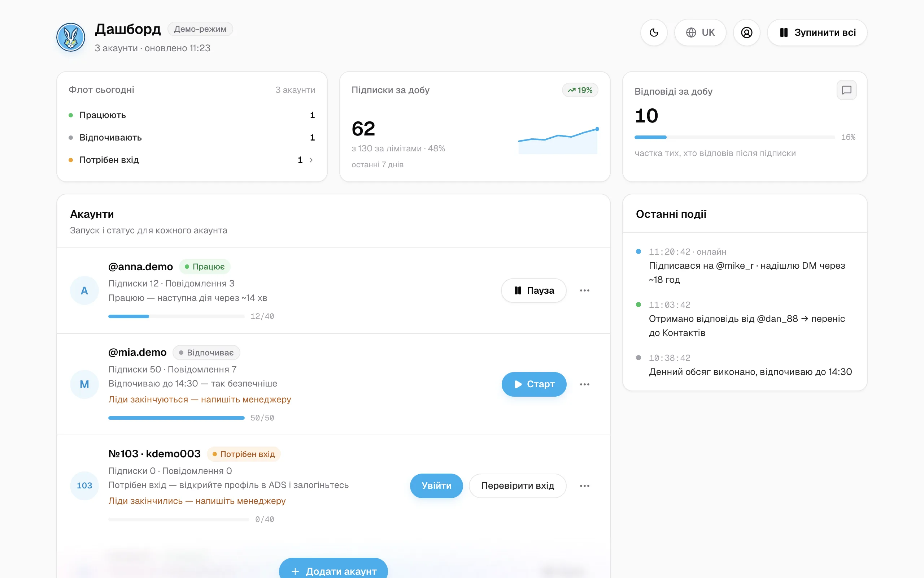924x578 pixels.
Task: Click the Флот сьогодні card title
Action: [101, 90]
